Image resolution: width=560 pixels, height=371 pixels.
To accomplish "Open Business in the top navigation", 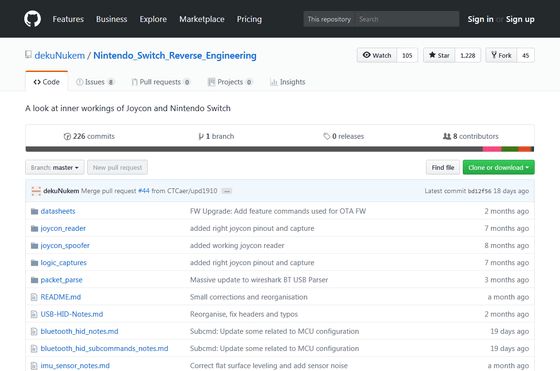I will 111,19.
